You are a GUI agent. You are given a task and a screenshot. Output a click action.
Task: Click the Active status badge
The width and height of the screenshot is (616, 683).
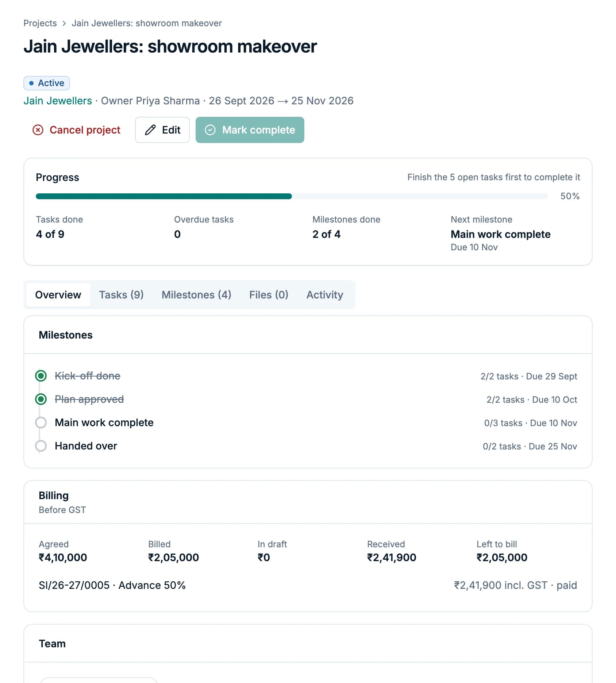pyautogui.click(x=47, y=83)
